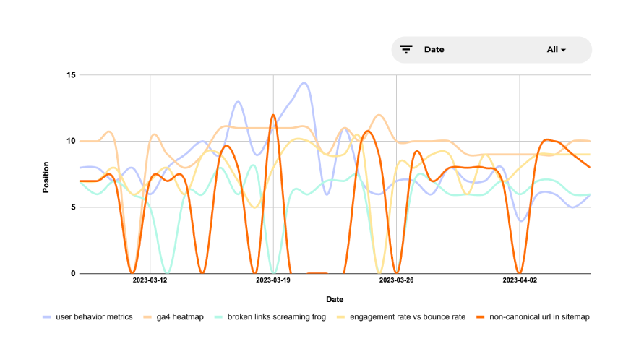The image size is (644, 362).
Task: Toggle non-canonical url in sitemap label
Action: click(x=539, y=317)
